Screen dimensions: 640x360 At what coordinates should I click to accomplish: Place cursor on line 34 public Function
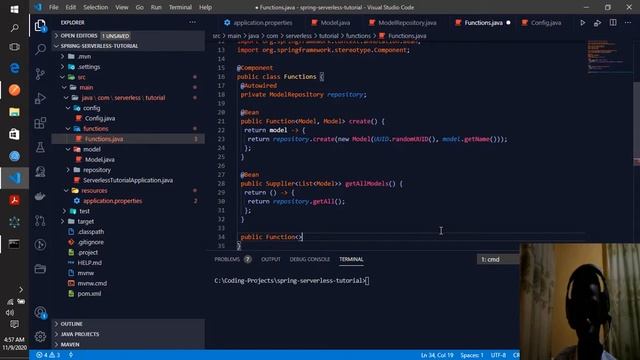click(x=271, y=237)
